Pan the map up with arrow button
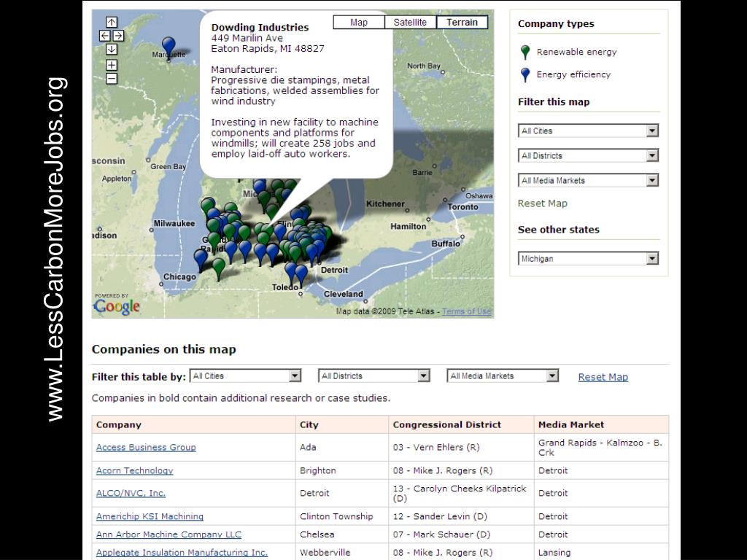This screenshot has width=747, height=560. click(x=112, y=23)
